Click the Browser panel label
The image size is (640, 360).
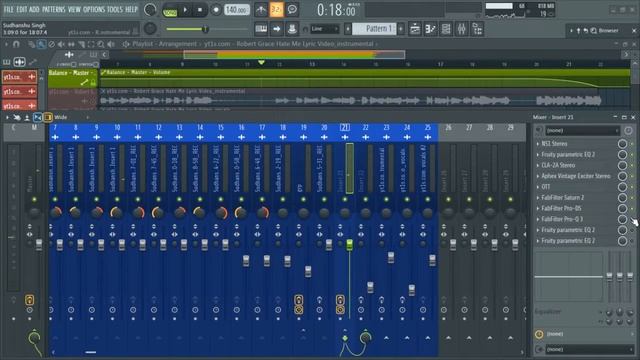[609, 31]
